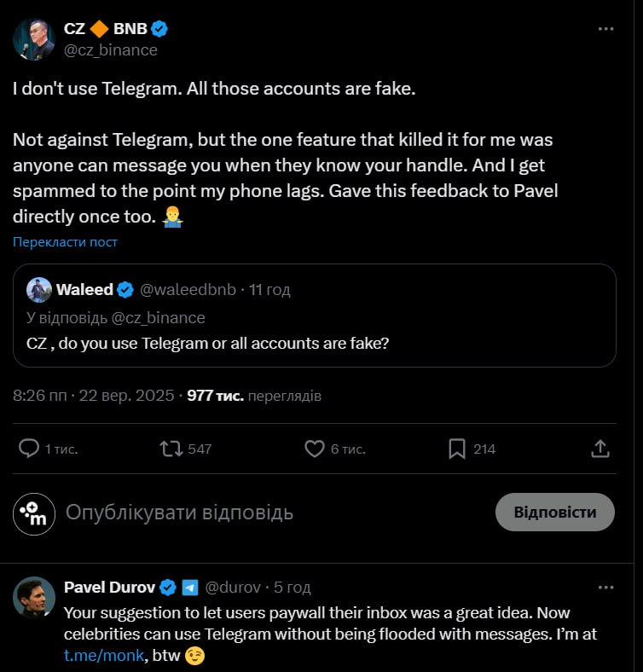Click Pavel Durov's verified checkmark badge
Image resolution: width=643 pixels, height=672 pixels.
[168, 588]
